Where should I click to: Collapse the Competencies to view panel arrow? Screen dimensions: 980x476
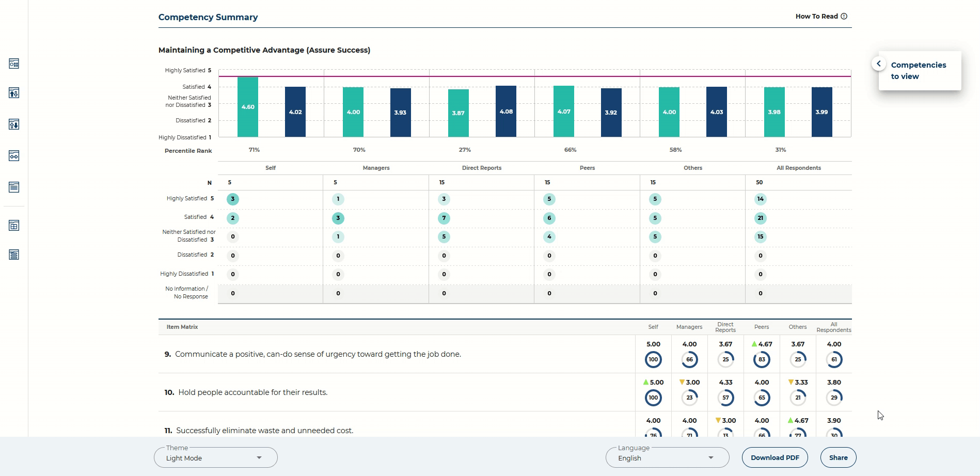click(x=878, y=64)
